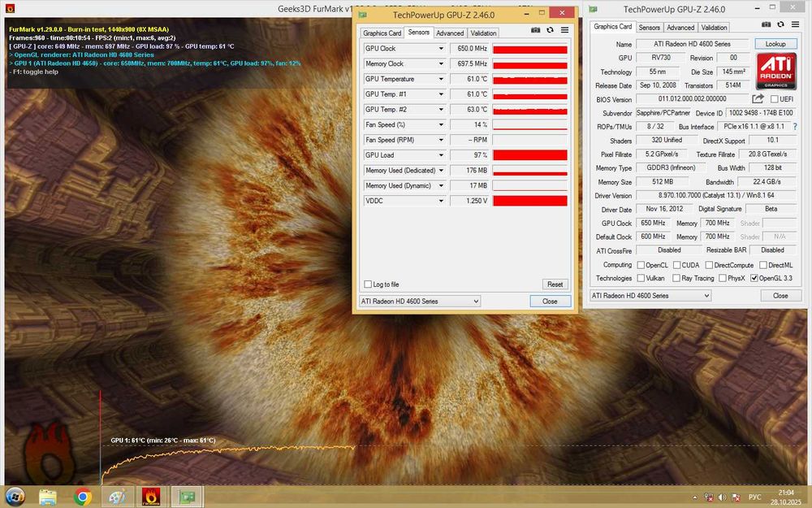Open Windows Start button
Viewport: 812px width, 508px height.
tap(15, 497)
